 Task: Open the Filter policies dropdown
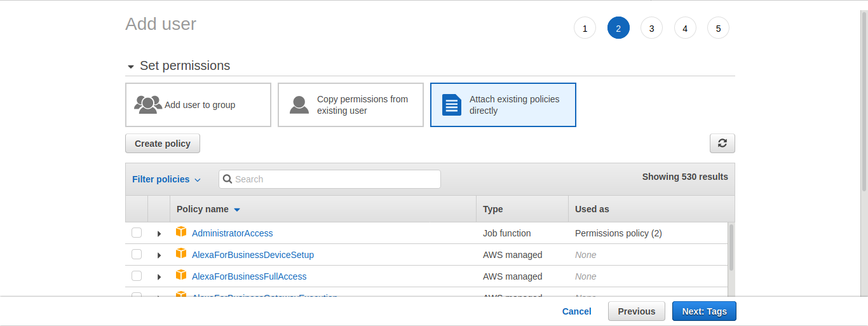pos(166,179)
